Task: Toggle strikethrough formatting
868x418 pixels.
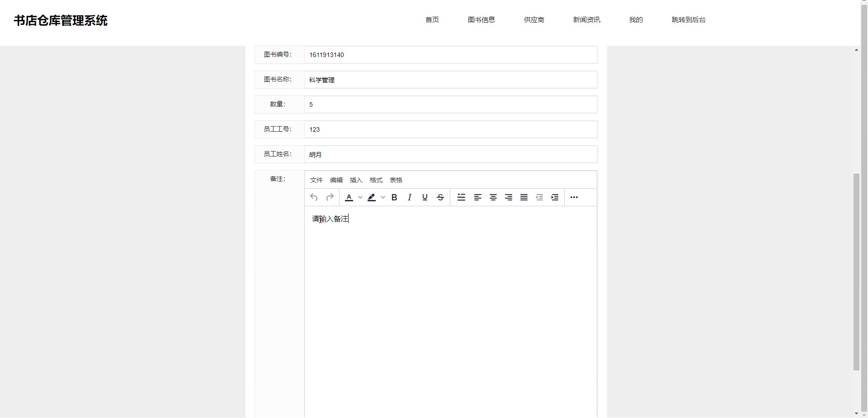Action: click(x=440, y=197)
